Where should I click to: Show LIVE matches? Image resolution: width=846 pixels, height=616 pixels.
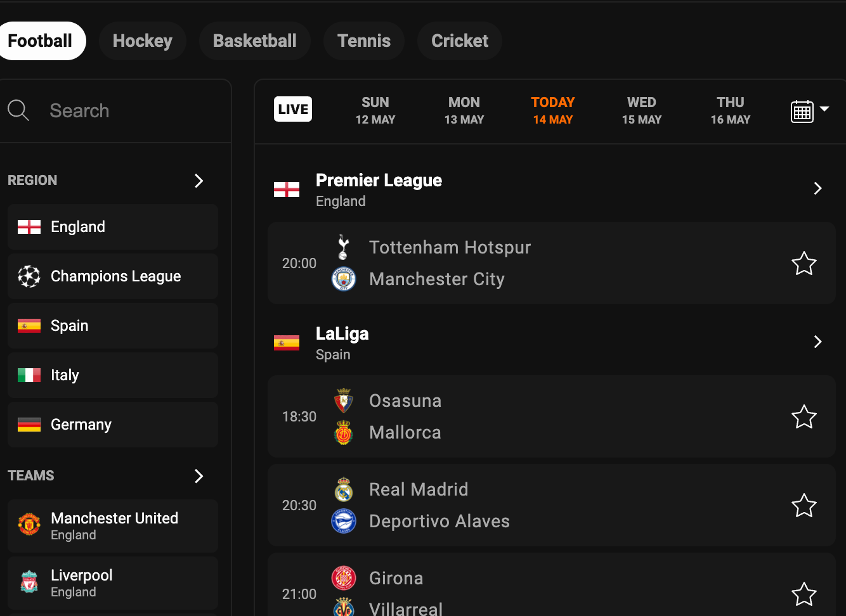292,108
